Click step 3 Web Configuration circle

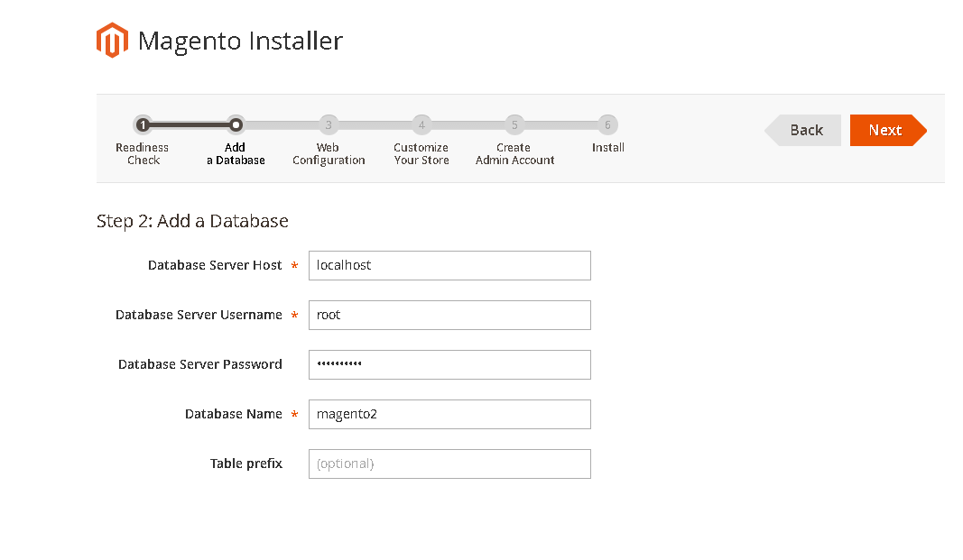pos(329,125)
